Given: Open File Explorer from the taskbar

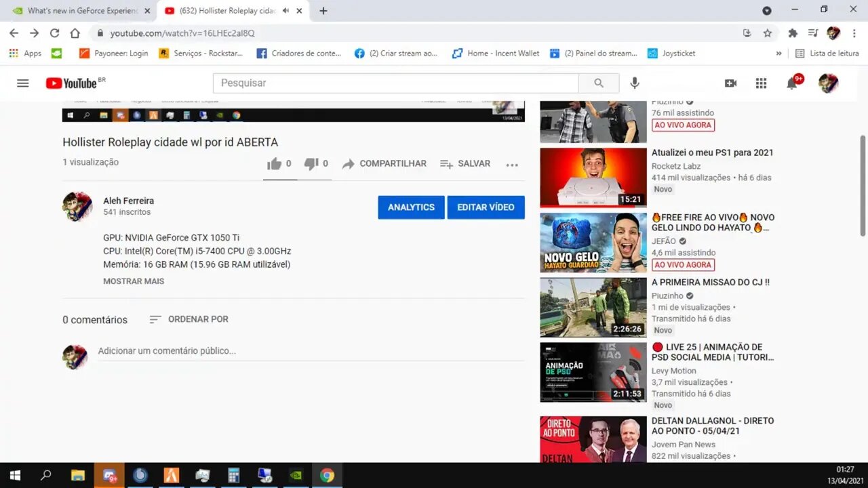Looking at the screenshot, I should 78,475.
